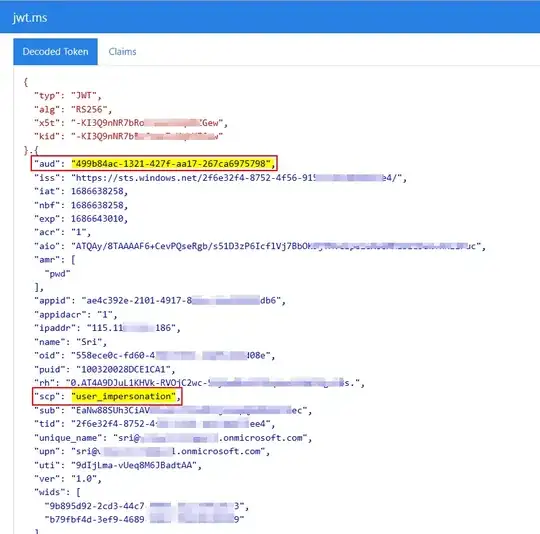This screenshot has height=534, width=540.
Task: Click the "sub" claim value
Action: [189, 410]
